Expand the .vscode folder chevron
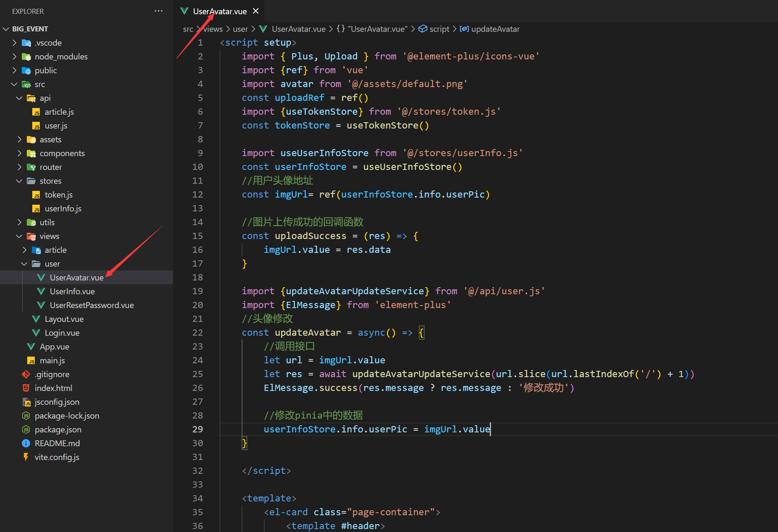This screenshot has height=532, width=778. (14, 43)
